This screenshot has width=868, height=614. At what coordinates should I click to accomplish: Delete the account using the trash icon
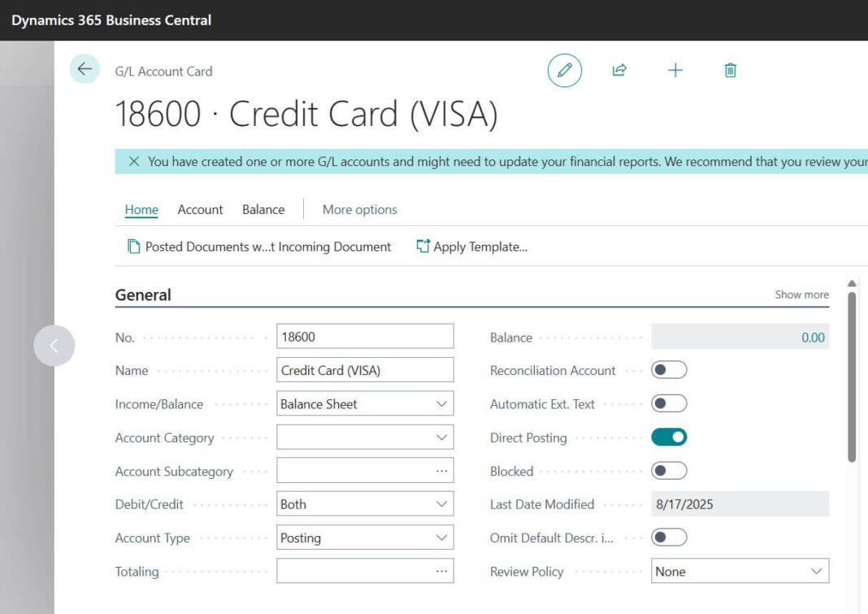(x=730, y=70)
